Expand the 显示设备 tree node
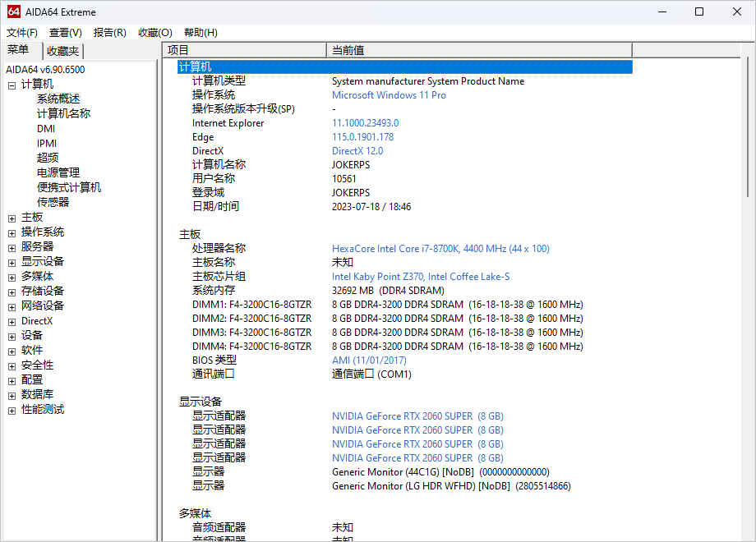The width and height of the screenshot is (756, 542). [x=12, y=262]
